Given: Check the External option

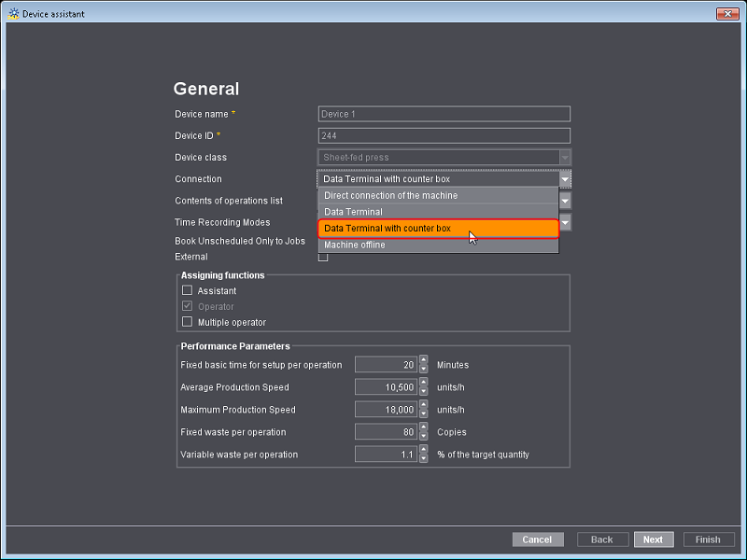Looking at the screenshot, I should click(x=322, y=257).
